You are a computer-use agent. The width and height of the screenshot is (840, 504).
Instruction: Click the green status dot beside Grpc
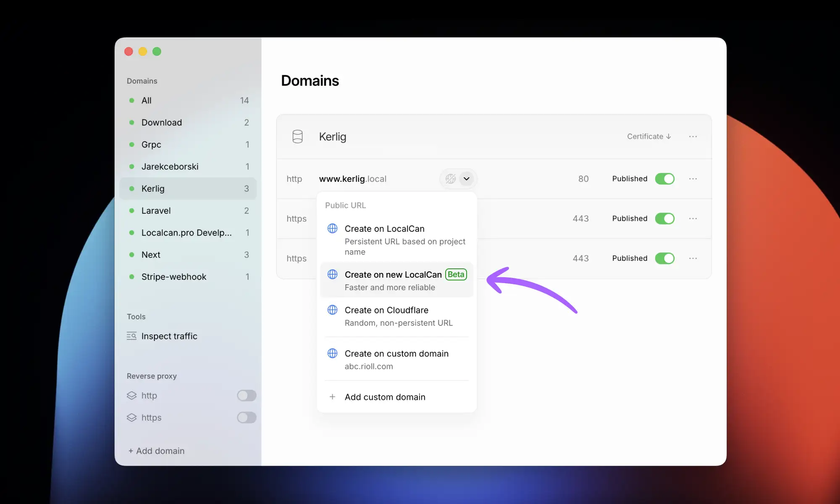(132, 144)
